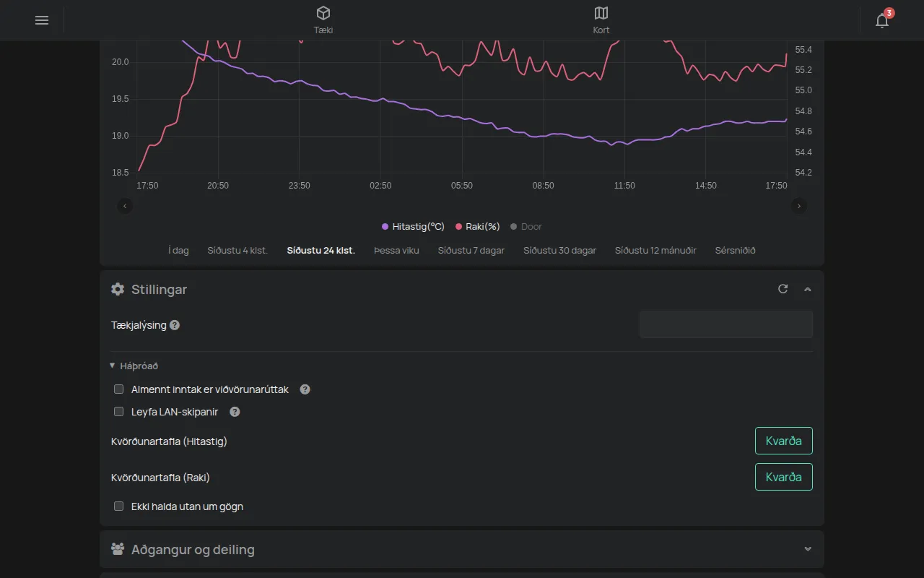Open the Tæki devices page
Viewport: 924px width, 578px height.
(x=323, y=20)
